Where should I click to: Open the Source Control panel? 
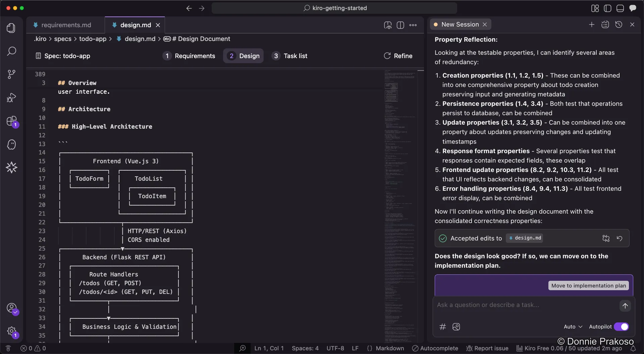tap(11, 74)
